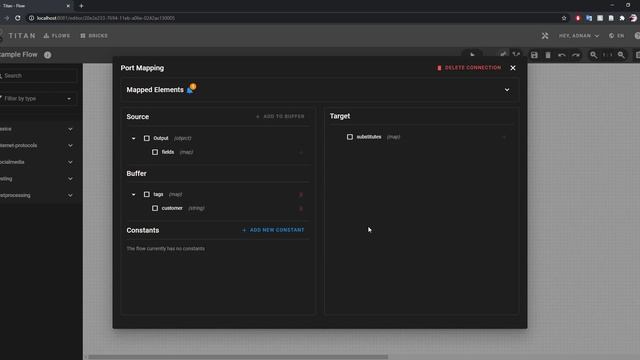Open the Filter by type dropdown
The image size is (640, 360).
tap(38, 99)
